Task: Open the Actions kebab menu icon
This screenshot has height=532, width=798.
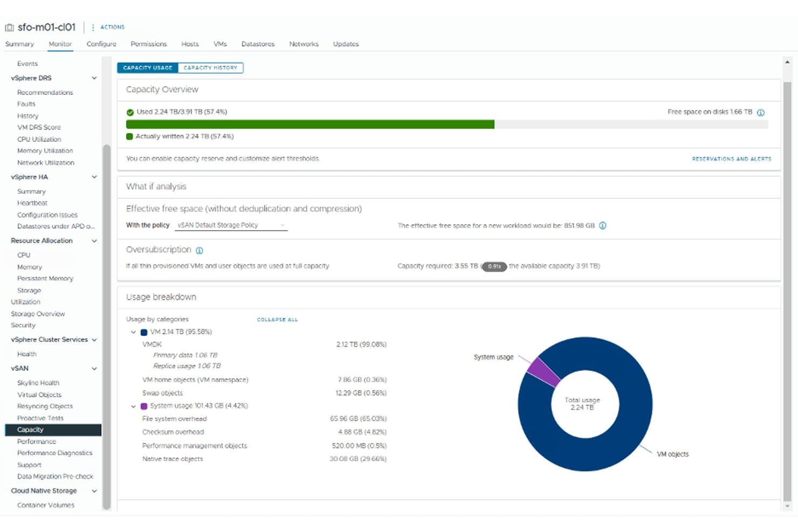Action: (93, 27)
